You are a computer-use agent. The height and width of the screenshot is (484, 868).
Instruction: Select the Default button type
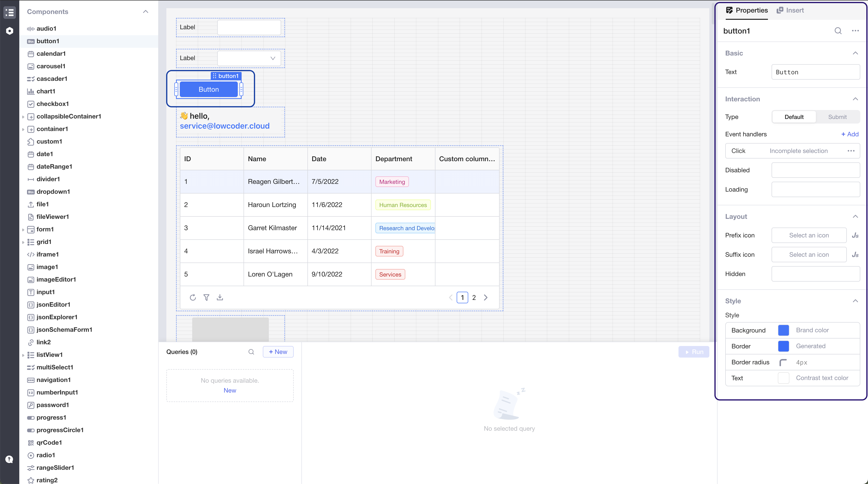pyautogui.click(x=794, y=117)
